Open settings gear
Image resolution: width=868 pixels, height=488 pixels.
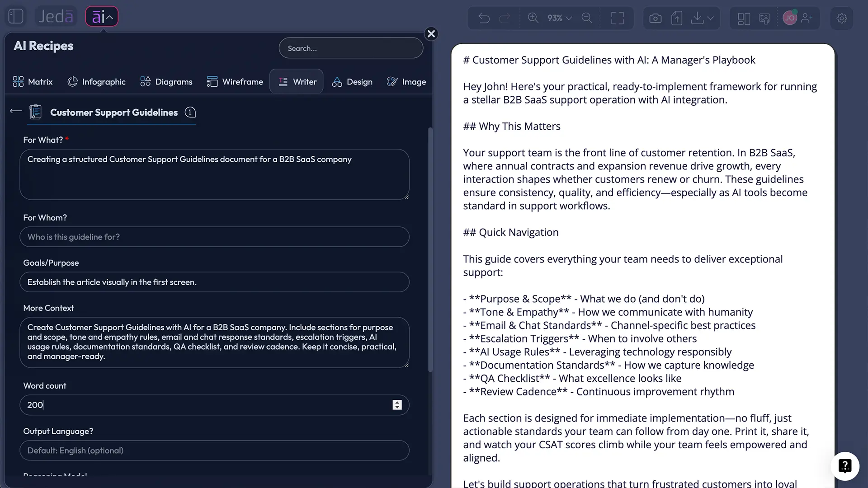[x=841, y=19]
